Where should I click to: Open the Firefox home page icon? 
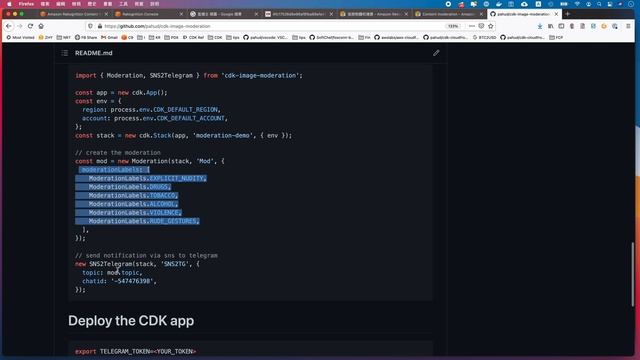coord(41,26)
